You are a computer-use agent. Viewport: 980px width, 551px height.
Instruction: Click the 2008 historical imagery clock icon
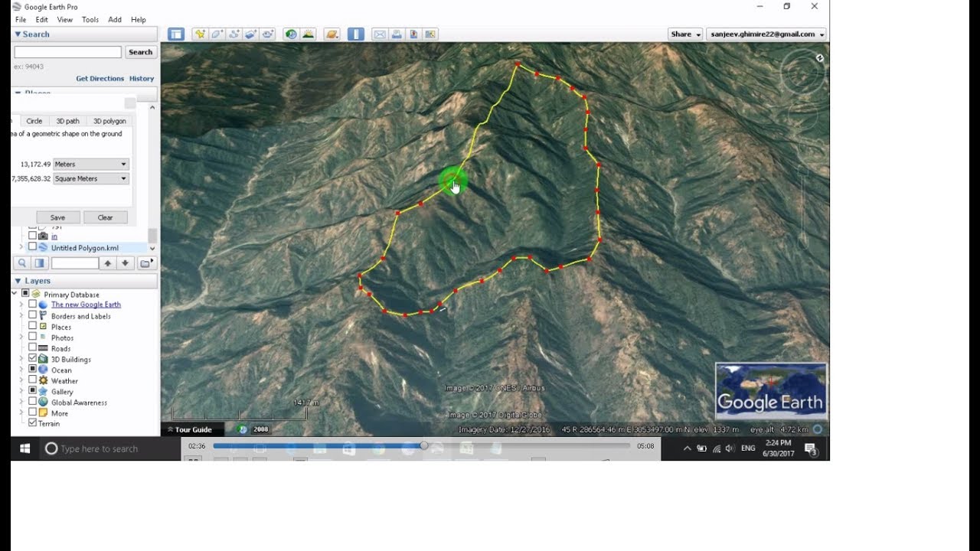tap(243, 429)
